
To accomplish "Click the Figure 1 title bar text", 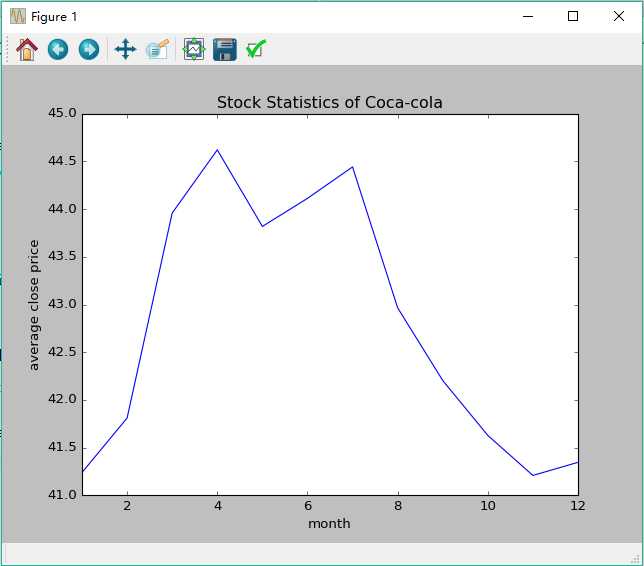I will pos(54,17).
